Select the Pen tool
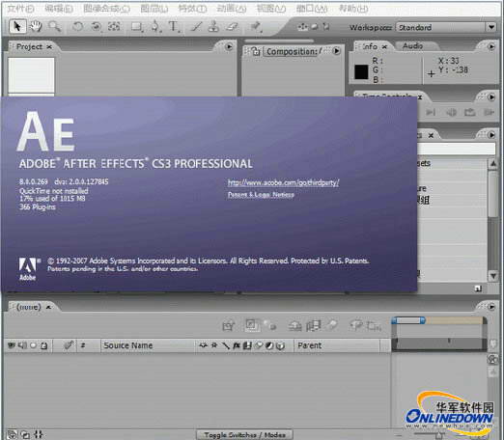504x440 pixels. tap(155, 26)
